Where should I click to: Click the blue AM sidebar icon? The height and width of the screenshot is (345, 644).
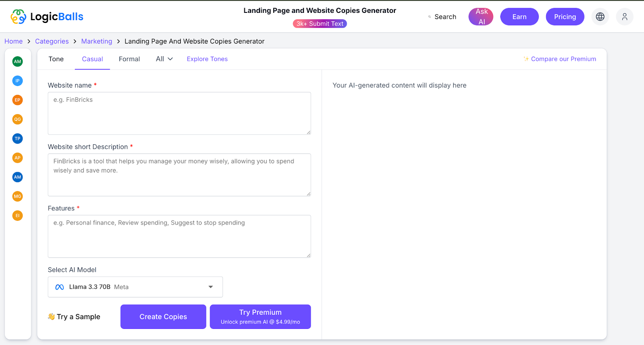(x=17, y=177)
